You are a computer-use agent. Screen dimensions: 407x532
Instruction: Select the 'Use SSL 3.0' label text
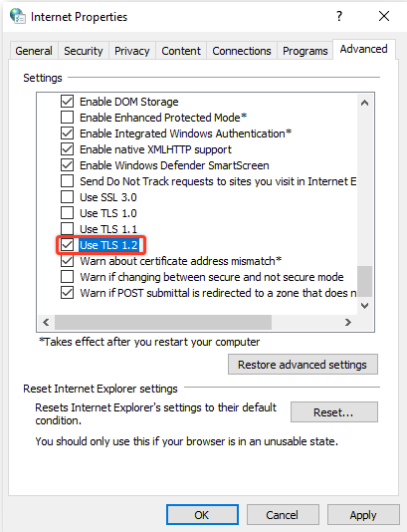[108, 197]
